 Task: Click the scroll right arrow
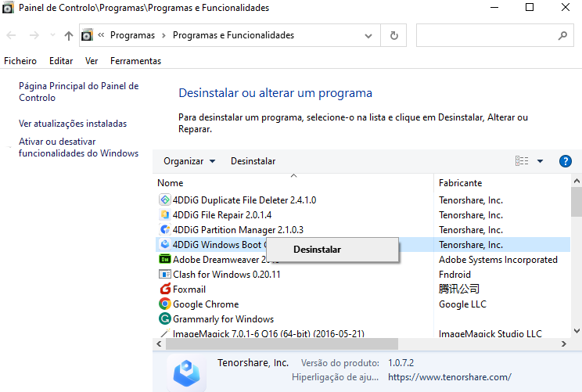point(564,343)
